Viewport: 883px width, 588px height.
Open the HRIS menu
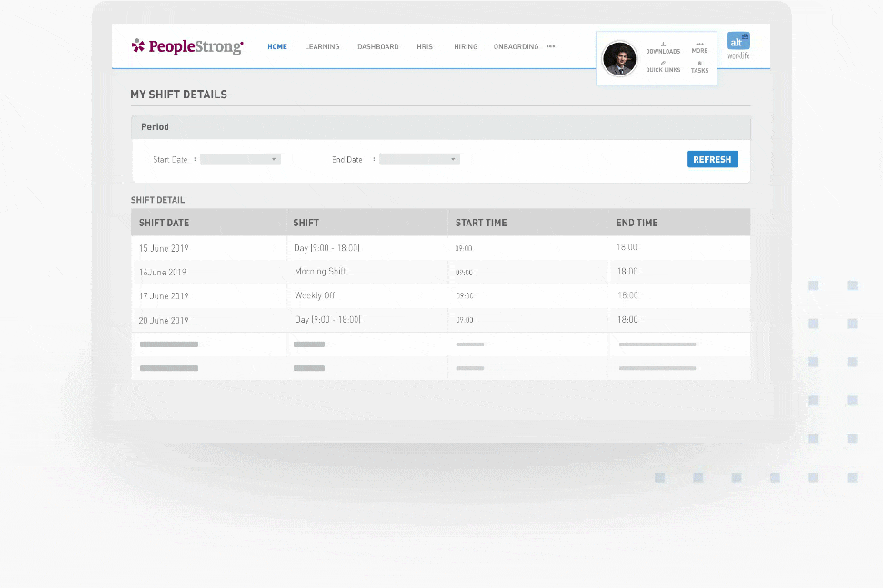point(425,46)
